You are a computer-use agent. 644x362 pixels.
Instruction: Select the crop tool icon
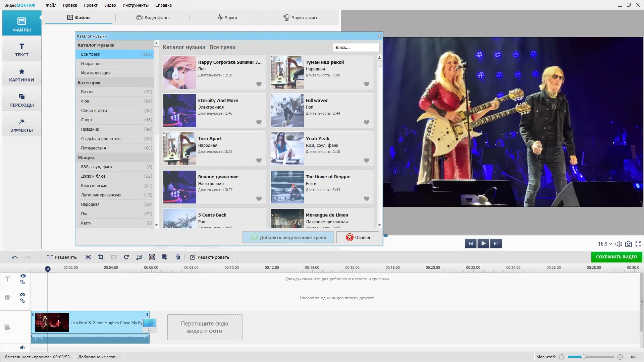click(x=101, y=257)
